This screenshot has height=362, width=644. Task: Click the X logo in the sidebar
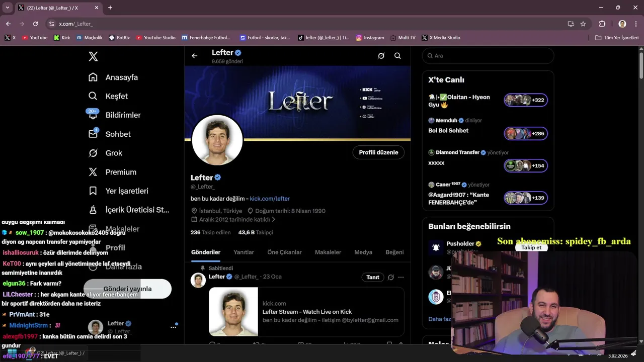point(93,56)
